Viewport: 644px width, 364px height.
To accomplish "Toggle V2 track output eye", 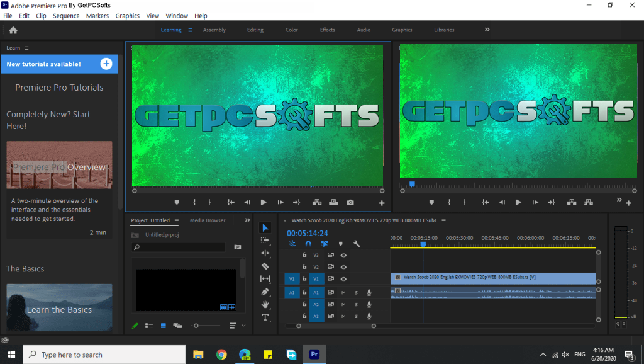I will tap(343, 267).
